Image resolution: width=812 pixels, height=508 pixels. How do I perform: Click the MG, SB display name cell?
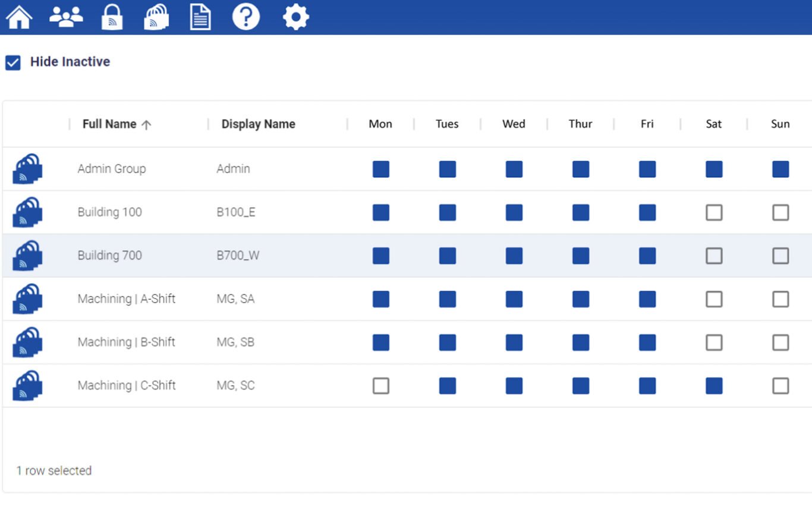235,343
